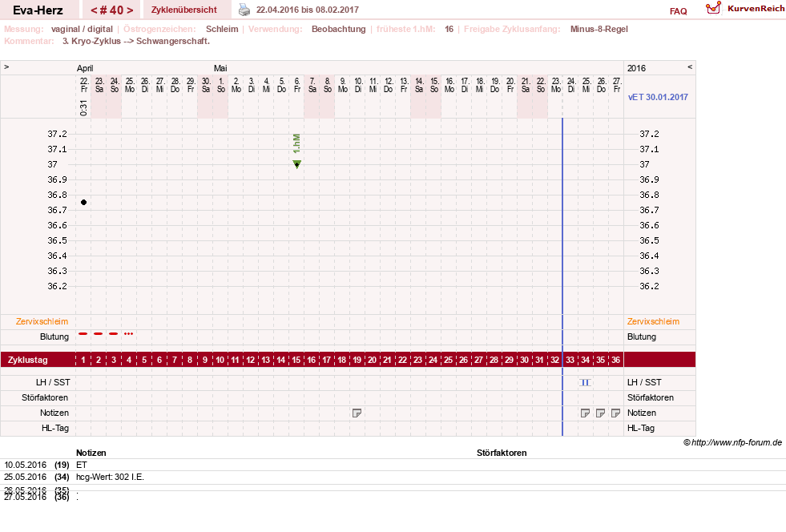Open the nfp-forum.de copyright link
The image size is (786, 532).
tap(733, 443)
